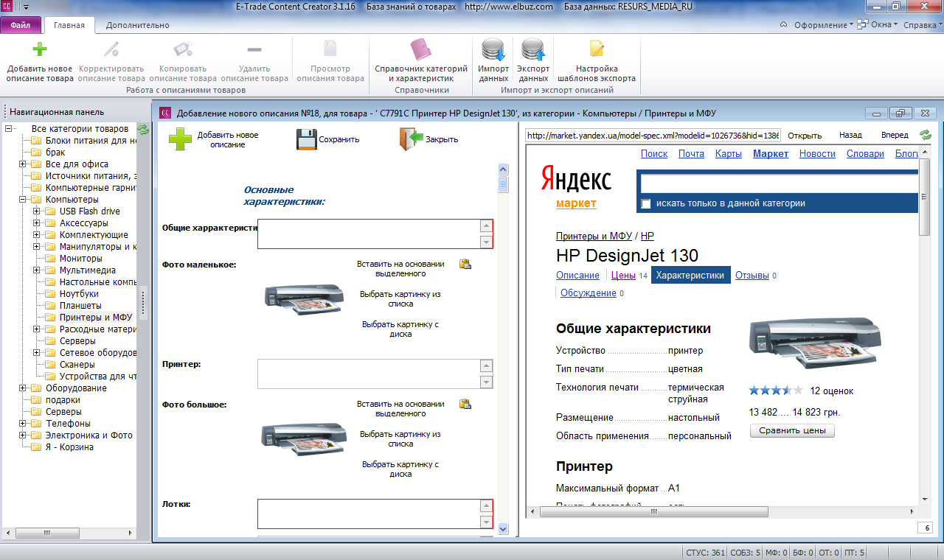Expand the Все для офиса tree node

click(x=23, y=164)
